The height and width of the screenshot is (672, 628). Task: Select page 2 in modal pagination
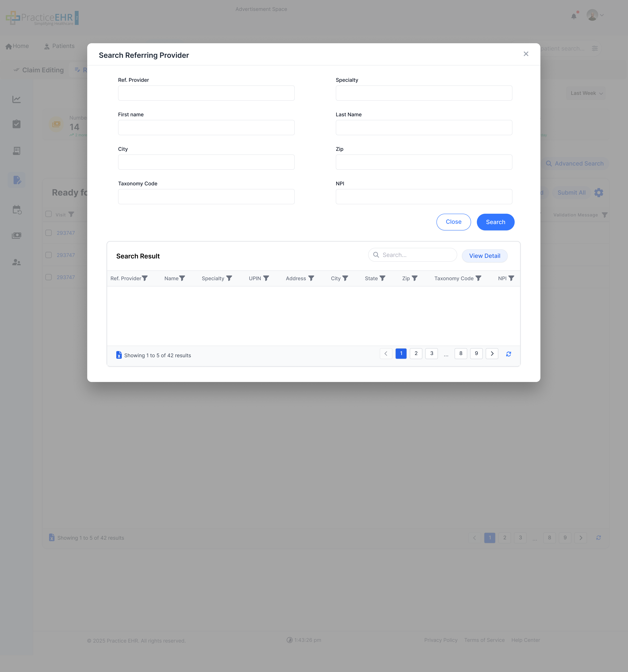coord(416,354)
